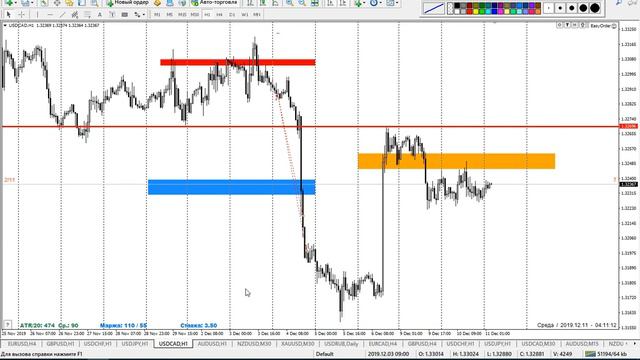Select the line drawing style preview
The width and height of the screenshot is (640, 360).
click(x=433, y=8)
